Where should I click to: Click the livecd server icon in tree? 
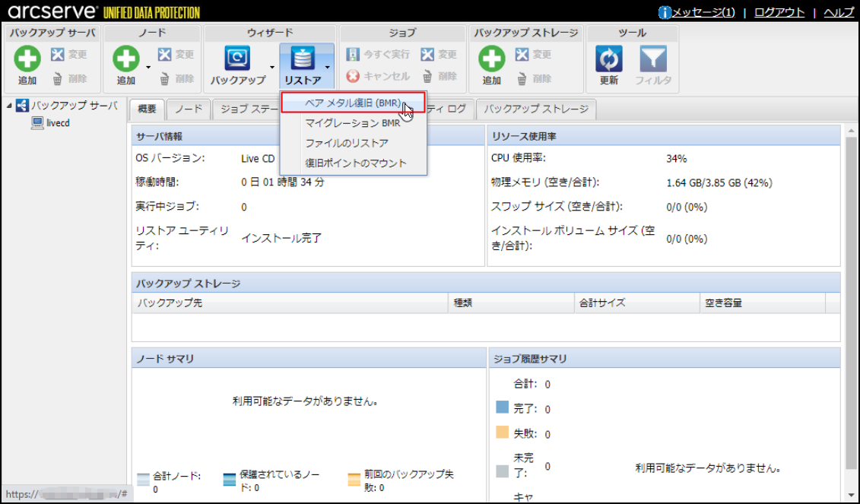coord(37,123)
